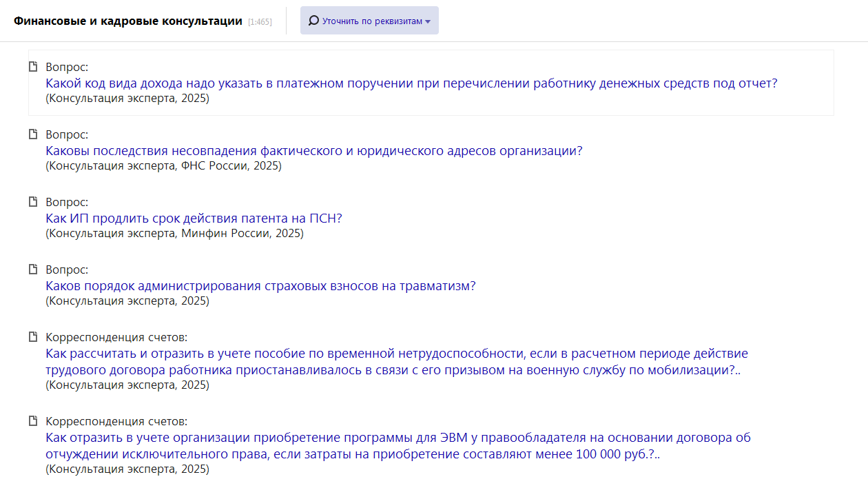Click Корреспонденция счетов label above sick-leave entry
Viewport: 868px width, 488px height.
(x=116, y=337)
